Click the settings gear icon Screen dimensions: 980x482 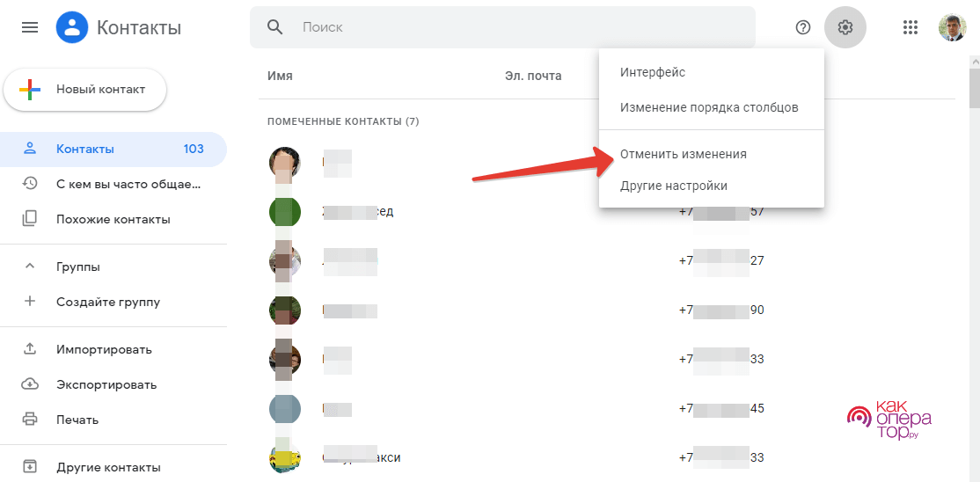(x=845, y=27)
